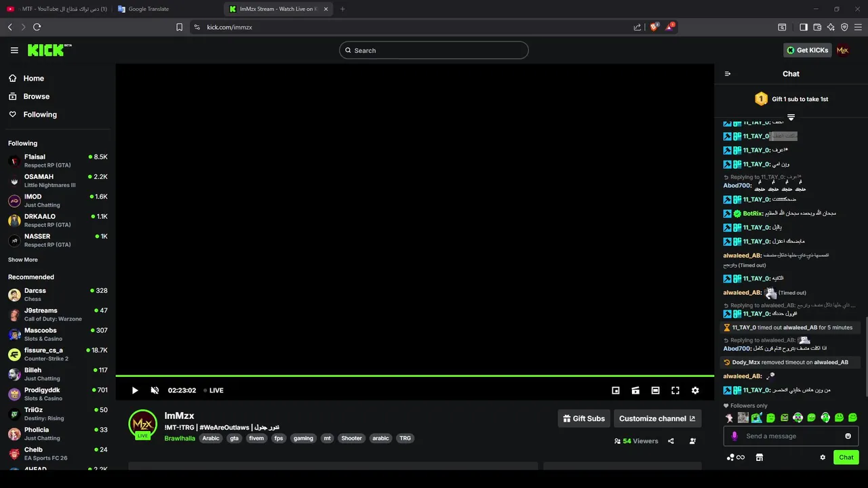Open fissure_cs_a Counter-Strike 2 stream
The width and height of the screenshot is (868, 488).
click(58, 354)
